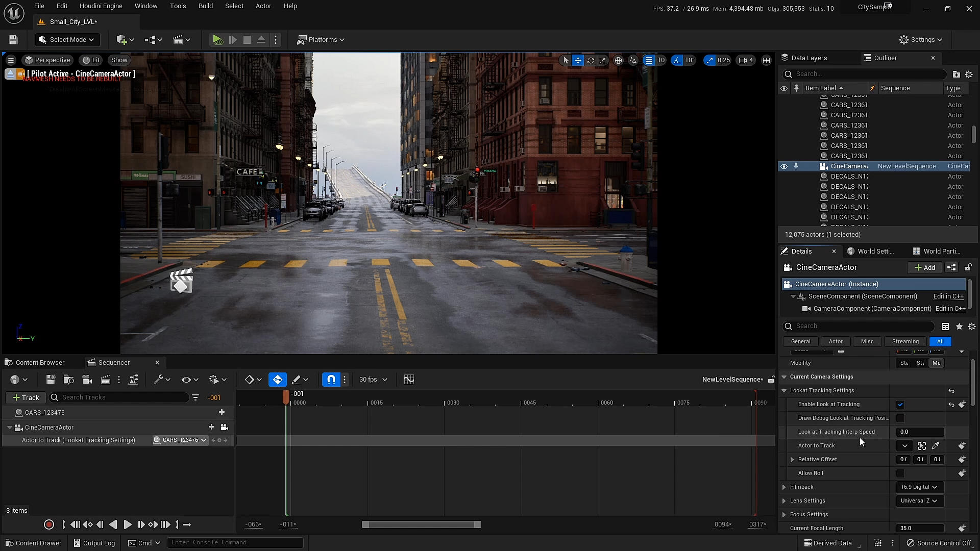The width and height of the screenshot is (980, 551).
Task: Toggle visibility eye of CineCameraActor in Outliner
Action: [784, 166]
